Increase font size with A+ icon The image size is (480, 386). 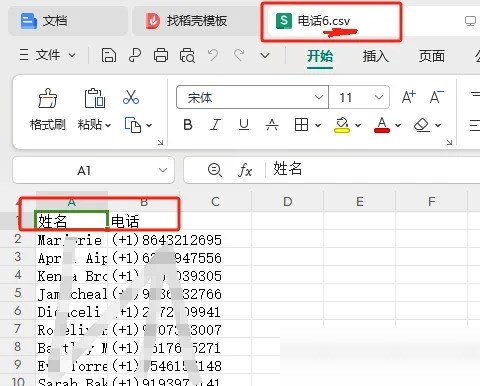tap(409, 97)
